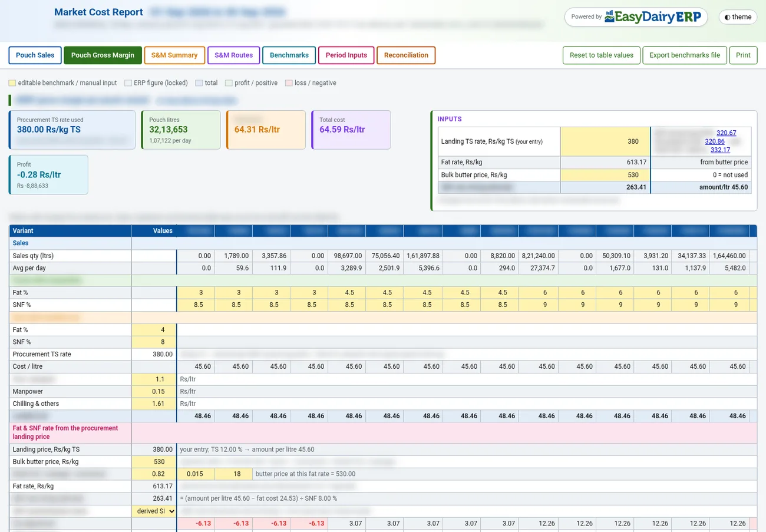The width and height of the screenshot is (766, 532).
Task: Focus the 1.1 Rs/ltr input cell
Action: [154, 379]
